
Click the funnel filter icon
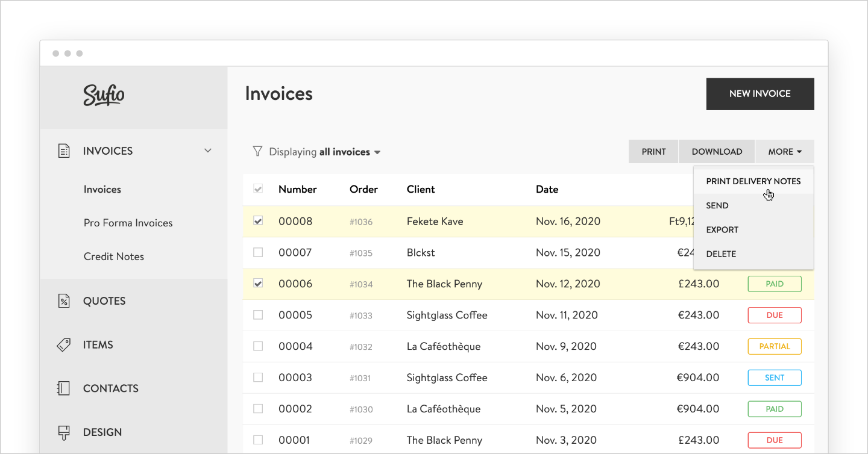[257, 152]
